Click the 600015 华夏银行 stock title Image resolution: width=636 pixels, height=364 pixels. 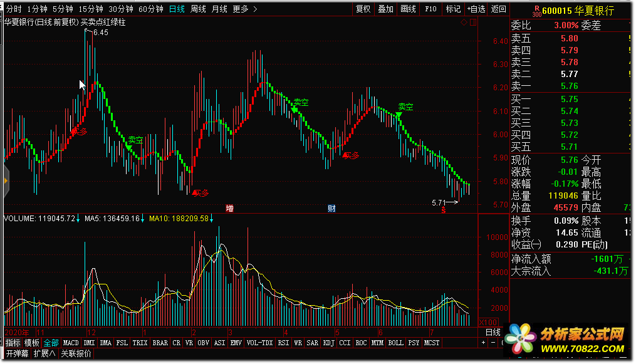click(x=578, y=11)
